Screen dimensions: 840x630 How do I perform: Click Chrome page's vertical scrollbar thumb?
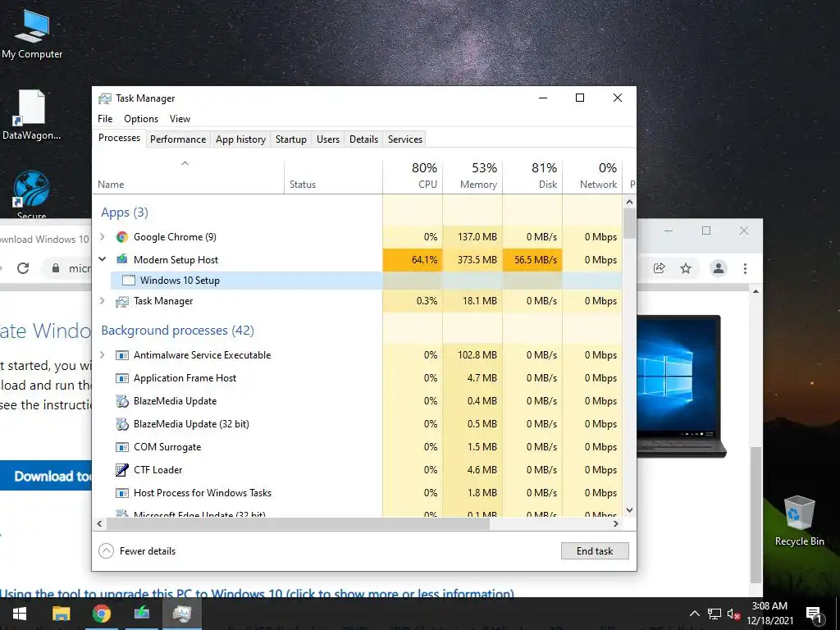click(756, 515)
